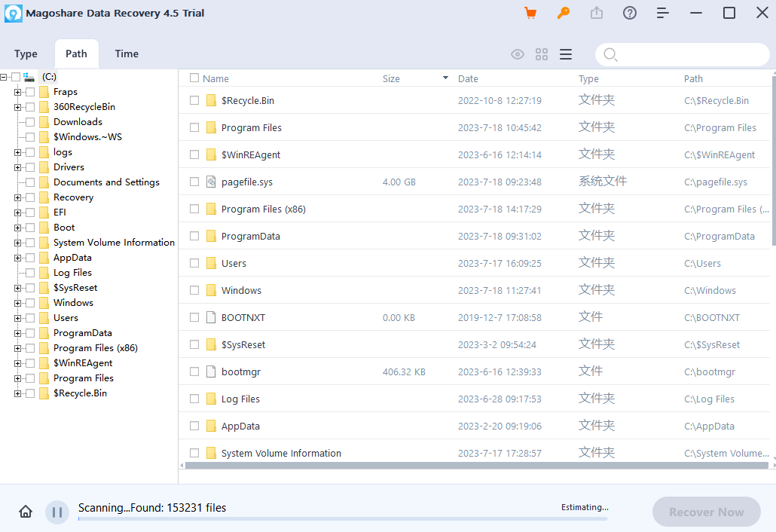This screenshot has width=776, height=532.
Task: Check the select-all box in Name header
Action: pos(194,78)
